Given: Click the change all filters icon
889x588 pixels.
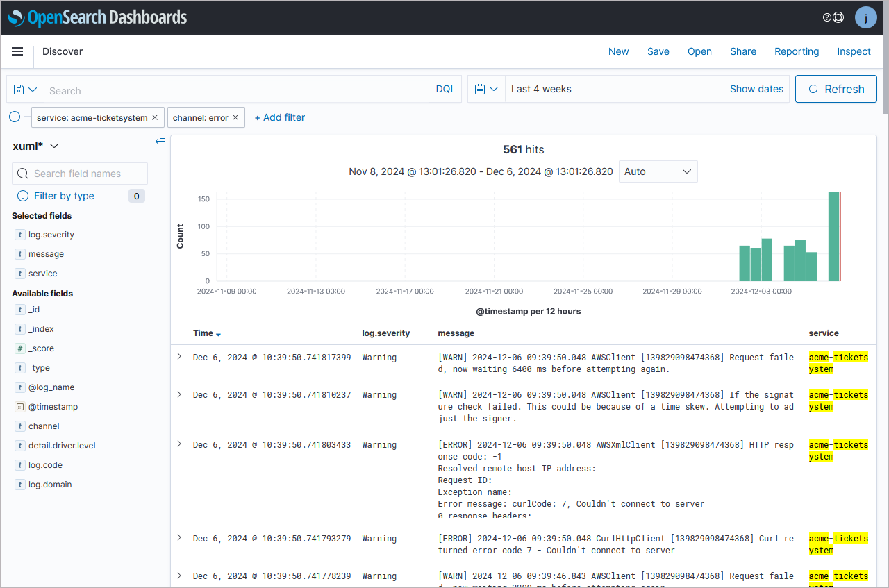Looking at the screenshot, I should tap(15, 117).
